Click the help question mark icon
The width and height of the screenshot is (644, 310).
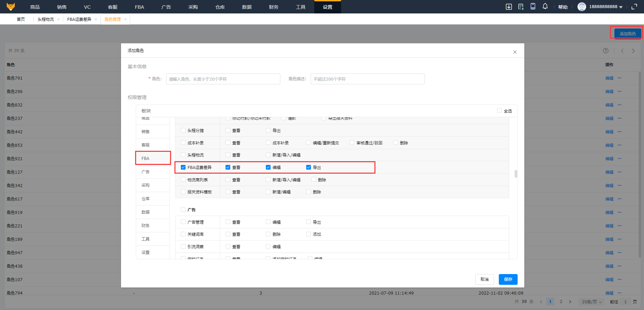point(605,51)
